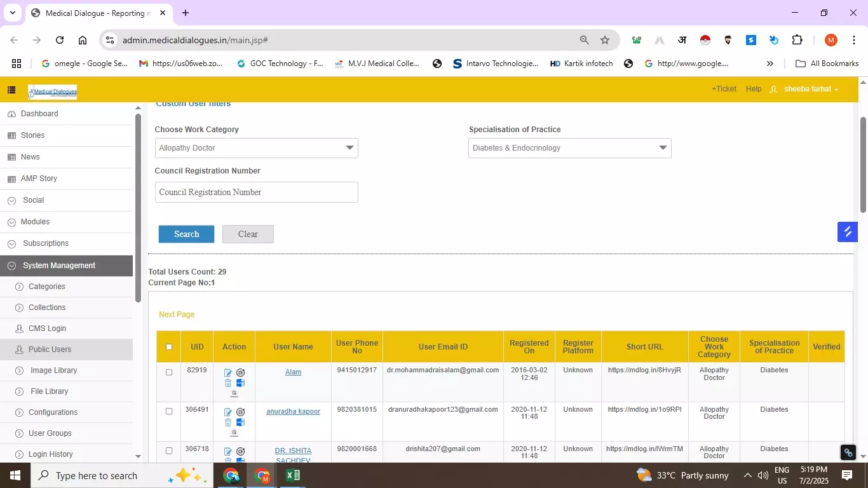Image resolution: width=868 pixels, height=488 pixels.
Task: Click the edit icon for user Alam
Action: click(228, 373)
